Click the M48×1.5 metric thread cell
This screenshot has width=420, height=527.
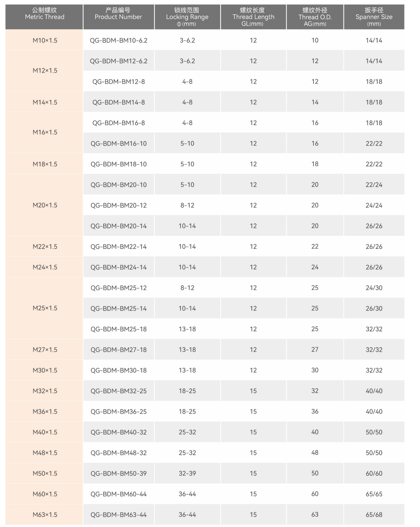(x=45, y=453)
